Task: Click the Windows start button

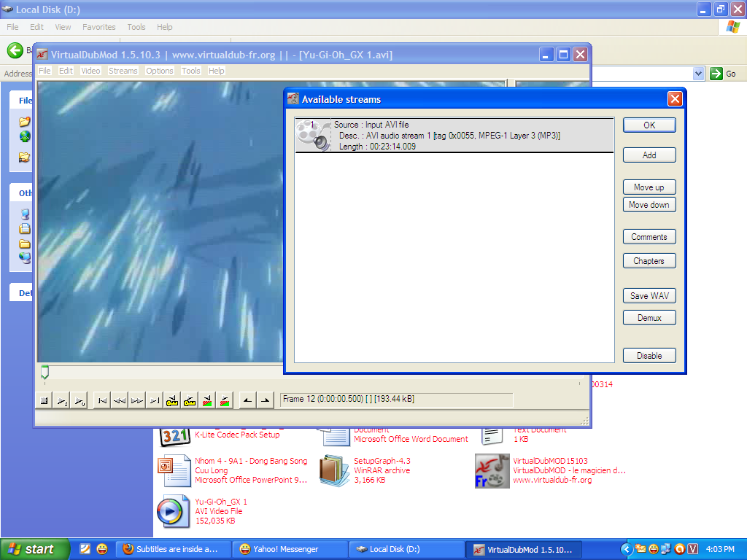Action: tap(35, 549)
